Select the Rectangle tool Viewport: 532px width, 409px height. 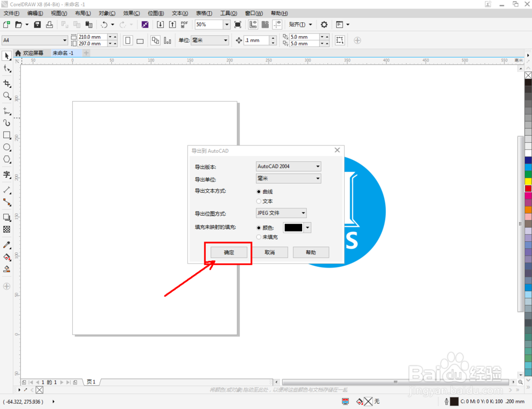(x=7, y=135)
